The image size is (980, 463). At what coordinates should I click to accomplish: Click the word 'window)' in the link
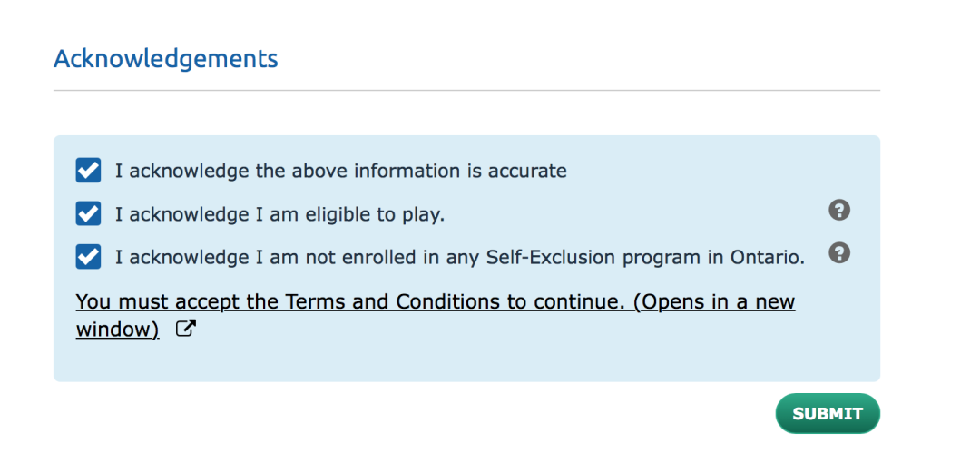(x=117, y=330)
